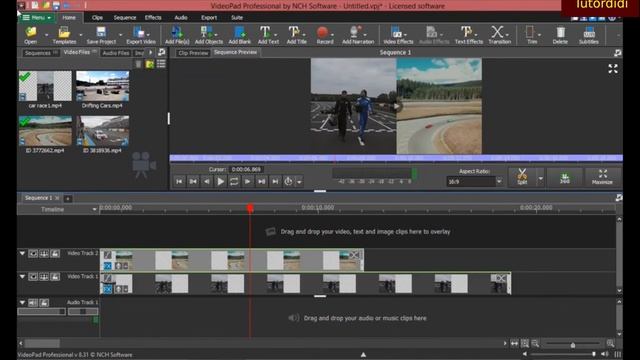Viewport: 640px width, 360px height.
Task: Click the Templates toolbar icon
Action: tap(64, 35)
